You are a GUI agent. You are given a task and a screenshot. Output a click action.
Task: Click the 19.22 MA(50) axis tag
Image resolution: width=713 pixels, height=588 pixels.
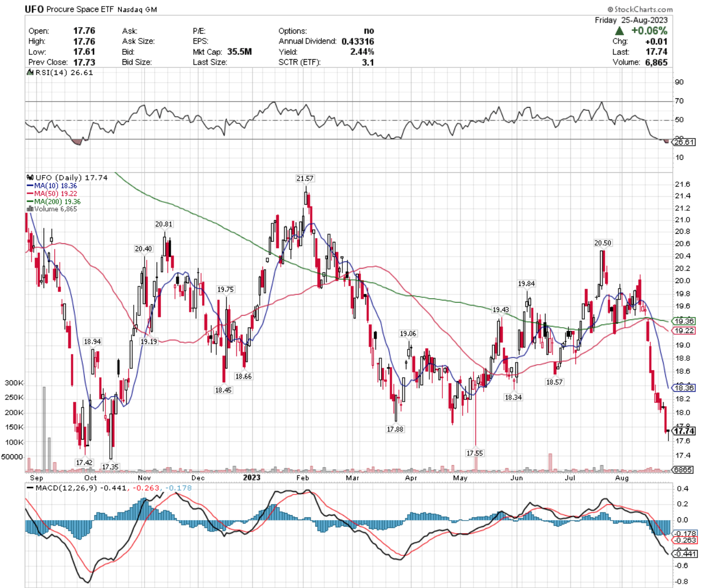[684, 330]
